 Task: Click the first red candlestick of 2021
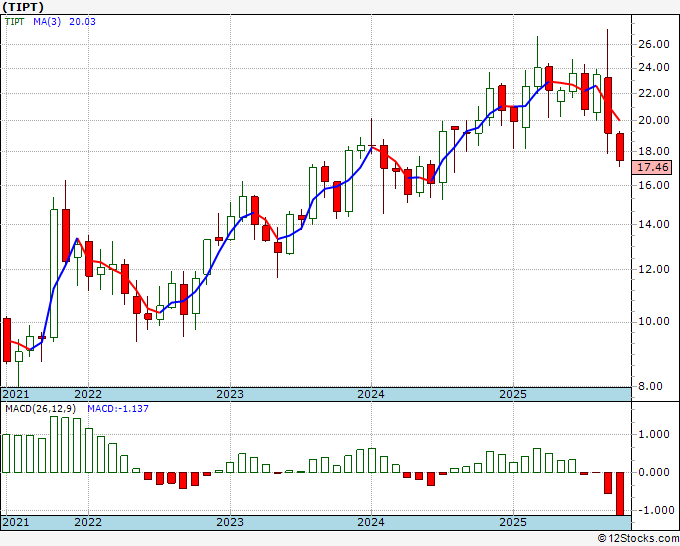7,340
